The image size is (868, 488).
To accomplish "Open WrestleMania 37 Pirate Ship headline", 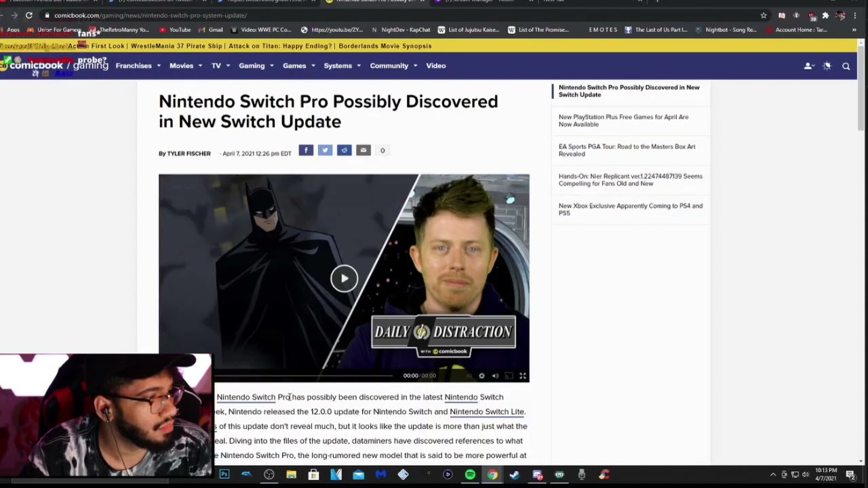I will (176, 46).
